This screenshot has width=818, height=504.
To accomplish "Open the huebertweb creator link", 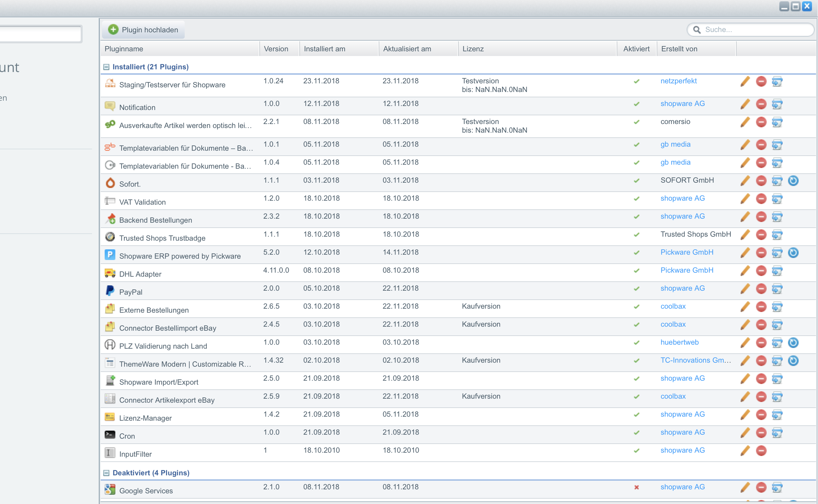I will point(679,342).
